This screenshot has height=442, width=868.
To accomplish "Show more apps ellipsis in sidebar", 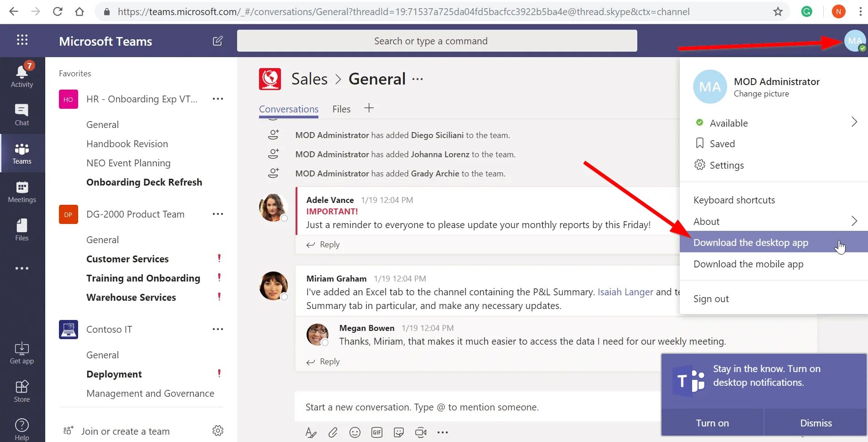I will pos(22,268).
